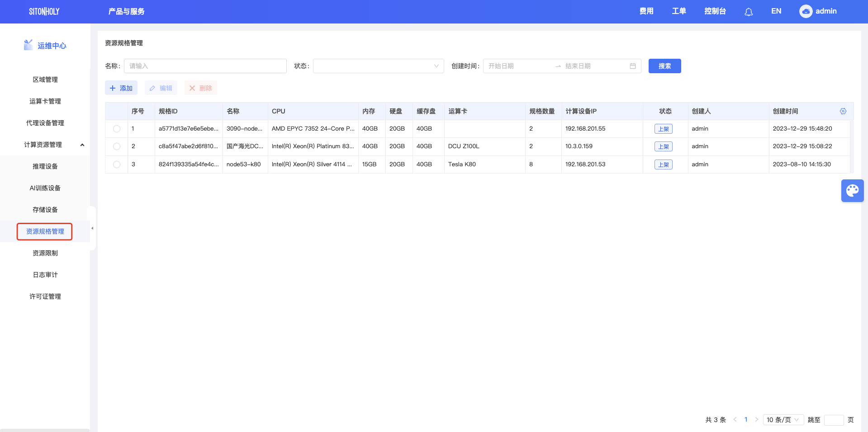Image resolution: width=868 pixels, height=432 pixels.
Task: Click 上架 status tag in row 1
Action: click(x=664, y=129)
